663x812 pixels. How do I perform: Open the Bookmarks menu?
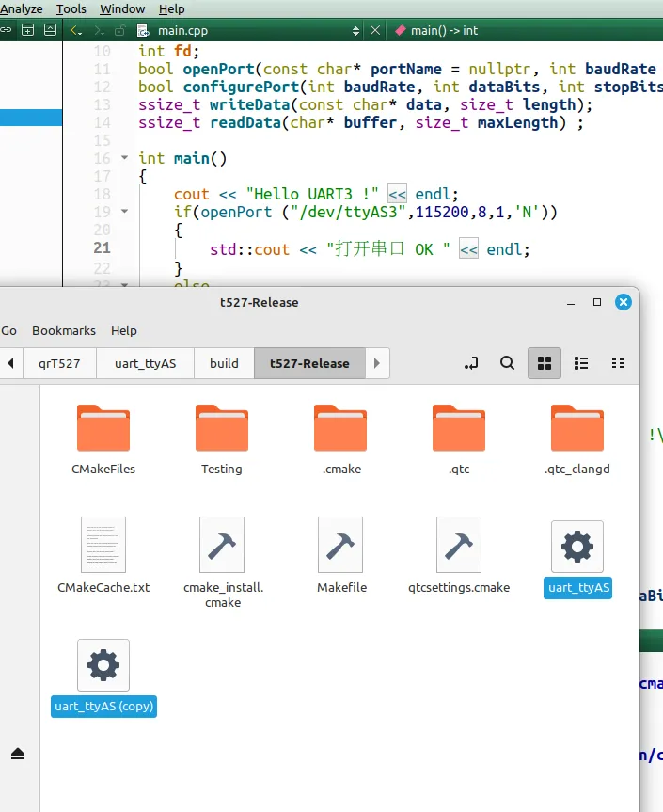coord(64,330)
